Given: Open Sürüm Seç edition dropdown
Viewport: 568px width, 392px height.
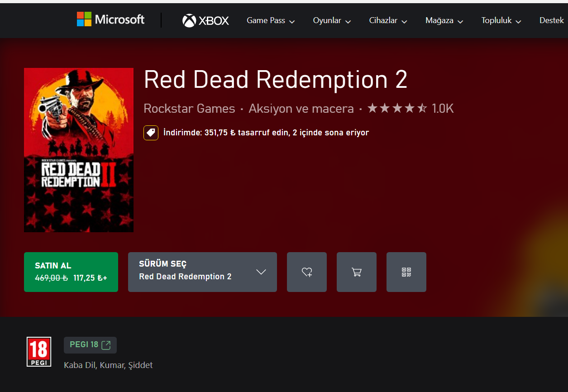Looking at the screenshot, I should point(202,272).
